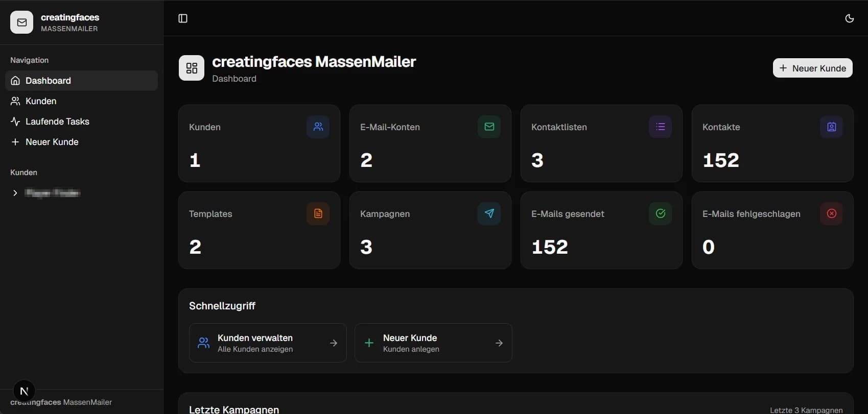The image size is (868, 414).
Task: Click the Next.js N badge icon
Action: 24,391
